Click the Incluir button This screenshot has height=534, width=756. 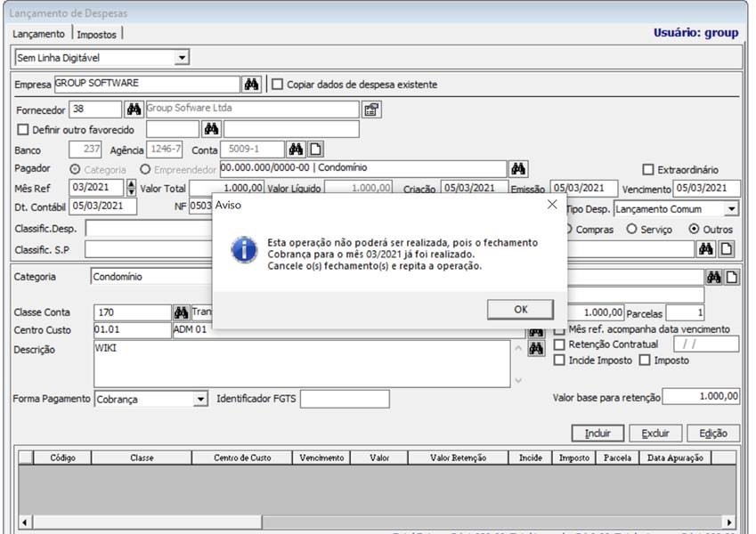[x=597, y=433]
